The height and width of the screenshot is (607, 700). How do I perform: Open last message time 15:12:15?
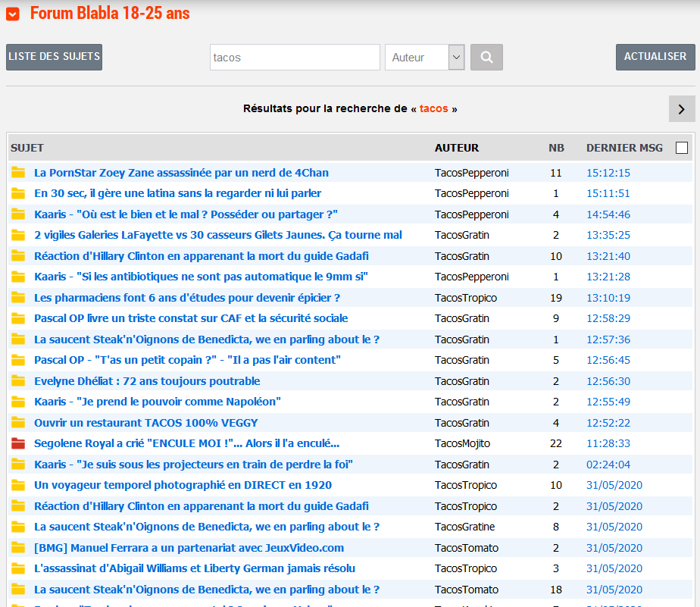coord(608,173)
